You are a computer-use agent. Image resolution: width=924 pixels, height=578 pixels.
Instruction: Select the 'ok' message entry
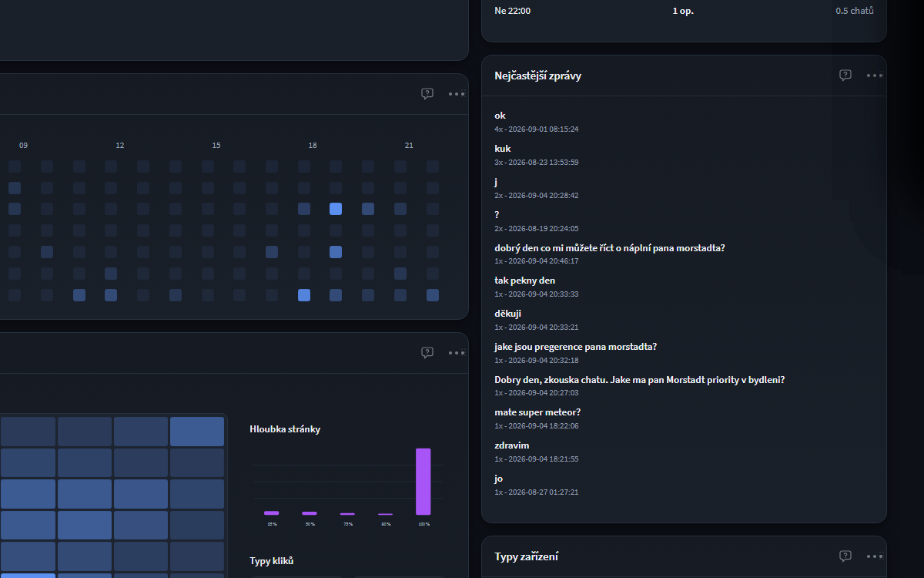point(500,116)
